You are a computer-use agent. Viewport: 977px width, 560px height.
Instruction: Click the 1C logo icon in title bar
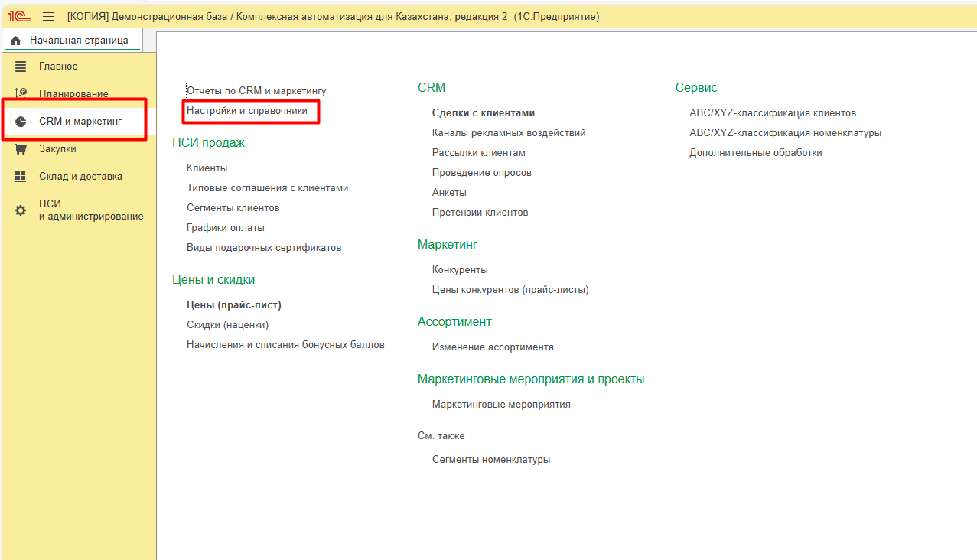pyautogui.click(x=19, y=16)
